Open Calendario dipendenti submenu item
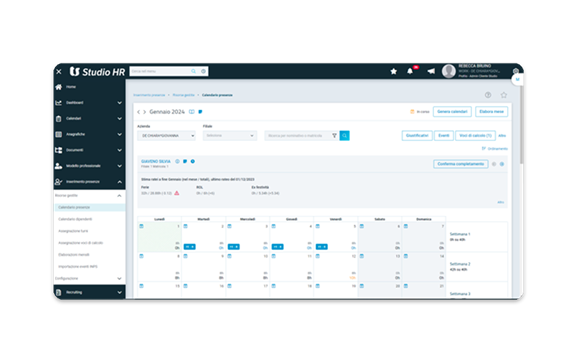This screenshot has width=576, height=362. click(75, 219)
